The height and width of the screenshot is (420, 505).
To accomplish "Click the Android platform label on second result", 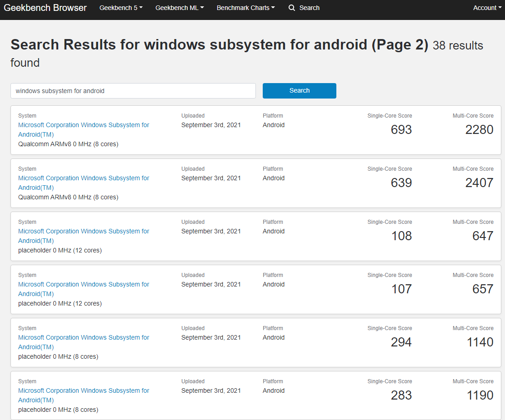I will tap(273, 178).
